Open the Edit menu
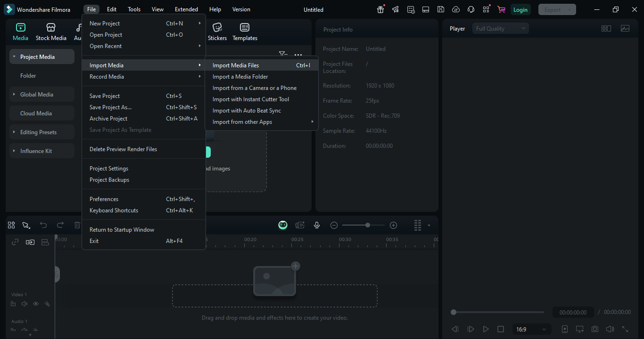 click(x=112, y=9)
